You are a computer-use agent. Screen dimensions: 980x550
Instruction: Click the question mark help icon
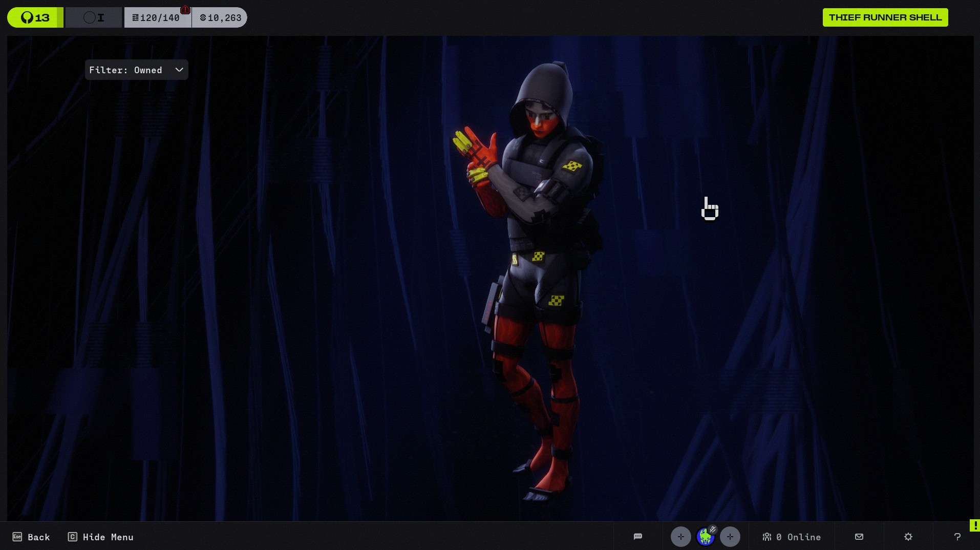pyautogui.click(x=957, y=537)
